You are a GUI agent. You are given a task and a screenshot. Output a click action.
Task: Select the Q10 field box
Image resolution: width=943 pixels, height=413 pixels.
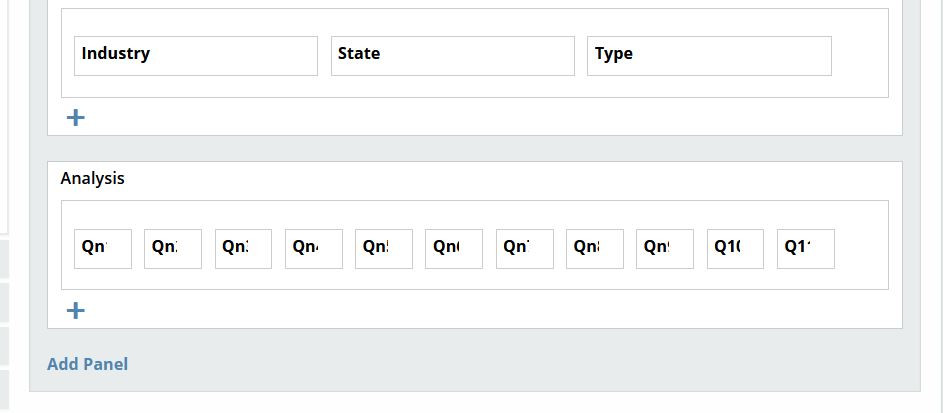[x=735, y=249]
